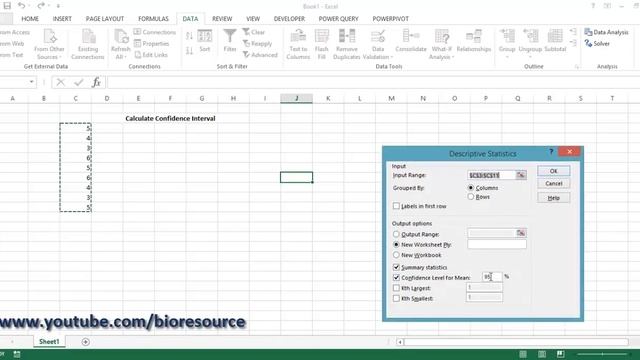Switch to FORMULAS tab
Screen dimensions: 640x360
[153, 19]
